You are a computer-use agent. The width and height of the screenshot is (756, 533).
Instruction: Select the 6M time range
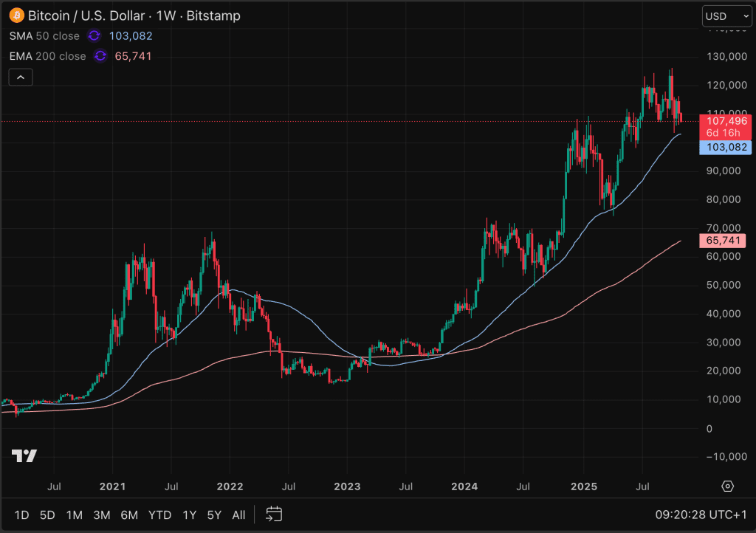pos(129,515)
